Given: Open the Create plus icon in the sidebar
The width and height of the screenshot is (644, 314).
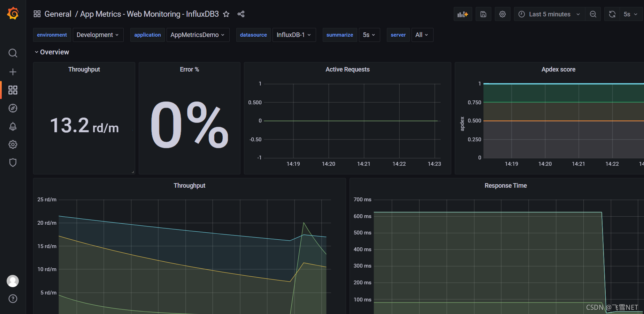Looking at the screenshot, I should (x=13, y=72).
